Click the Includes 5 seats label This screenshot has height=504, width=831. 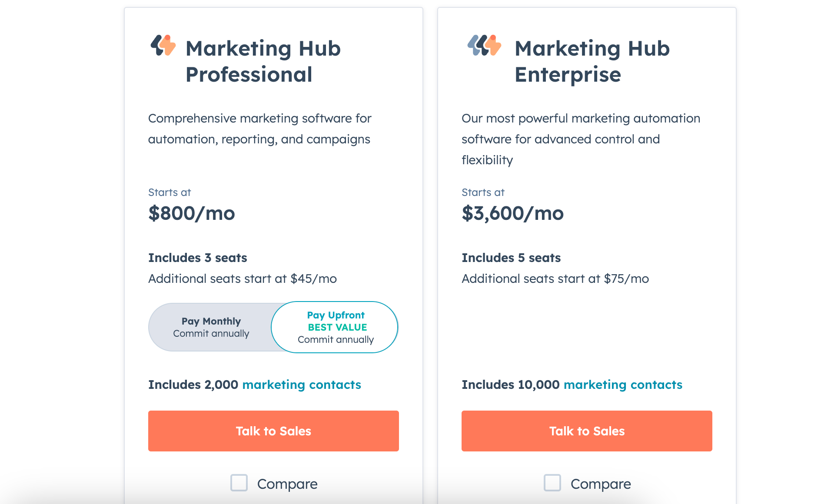tap(511, 258)
